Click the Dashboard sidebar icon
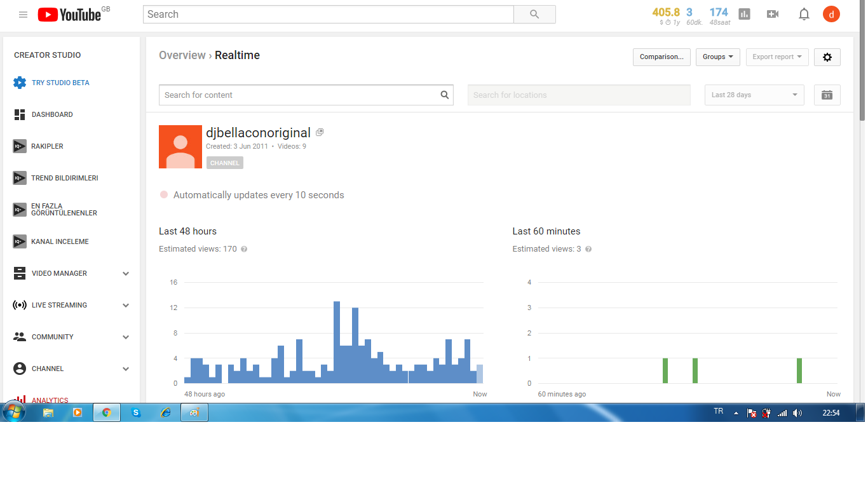The image size is (868, 488). [x=20, y=114]
